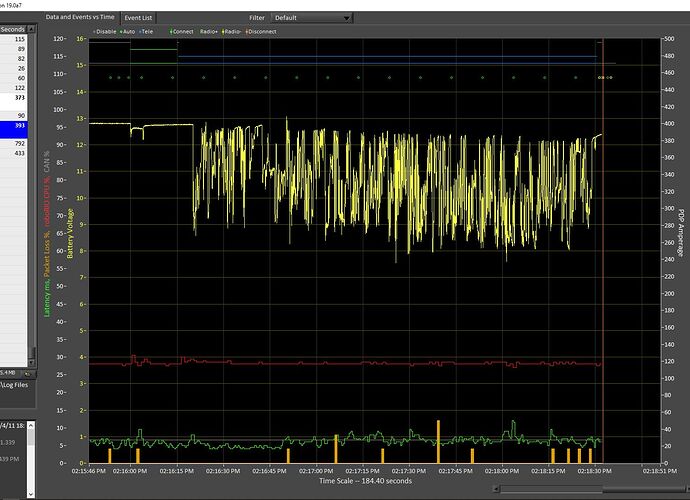Select the log row with 115 seconds
Image resolution: width=690 pixels, height=500 pixels.
(13, 39)
